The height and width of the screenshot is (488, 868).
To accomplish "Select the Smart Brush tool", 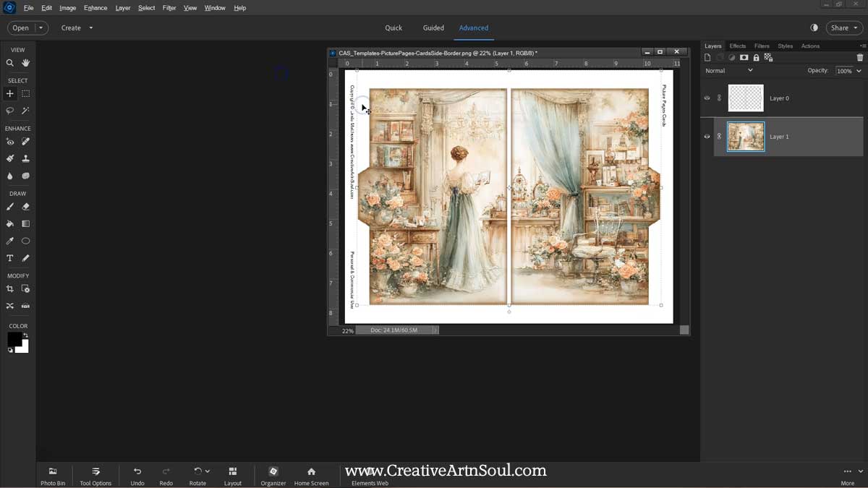I will (x=10, y=158).
